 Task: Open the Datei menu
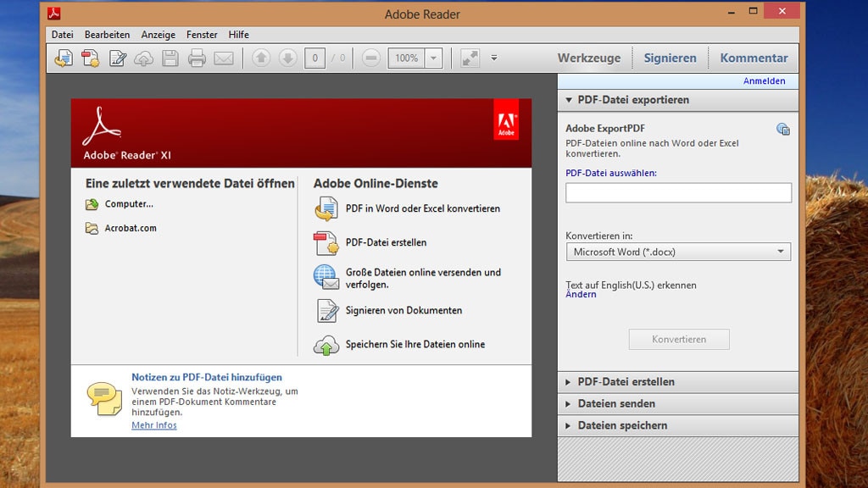tap(62, 34)
